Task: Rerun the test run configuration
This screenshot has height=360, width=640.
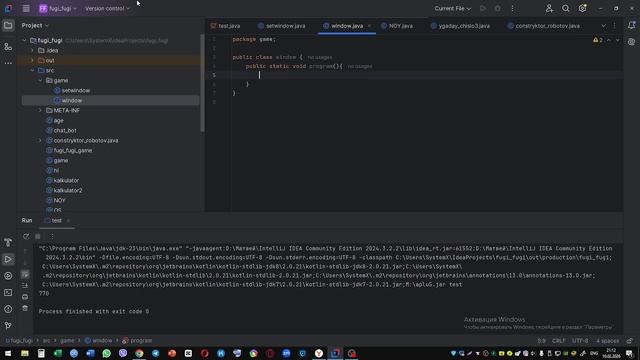Action: (x=26, y=236)
